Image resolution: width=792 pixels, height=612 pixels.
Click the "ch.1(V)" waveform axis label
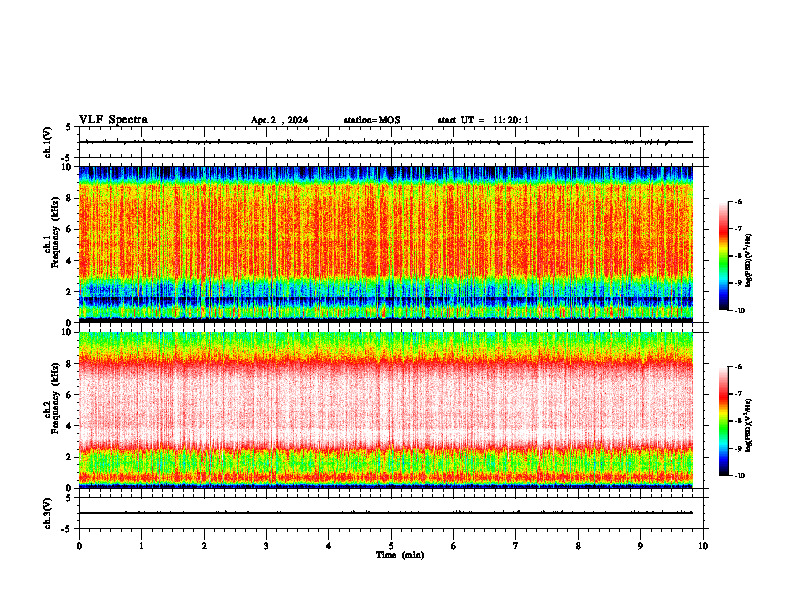[x=48, y=142]
